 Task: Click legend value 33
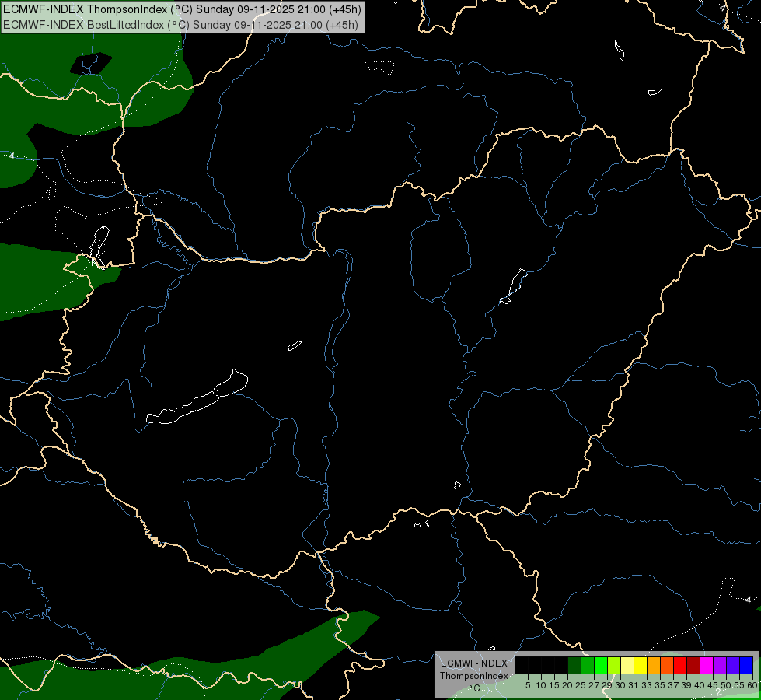click(x=648, y=685)
